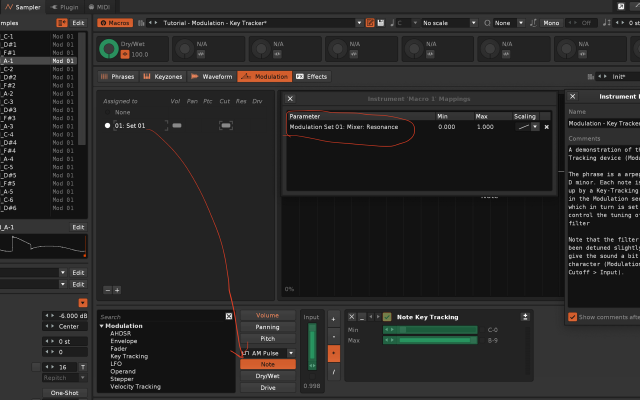
Task: Click the save preset icon in Note Key Tracking
Action: [x=525, y=317]
